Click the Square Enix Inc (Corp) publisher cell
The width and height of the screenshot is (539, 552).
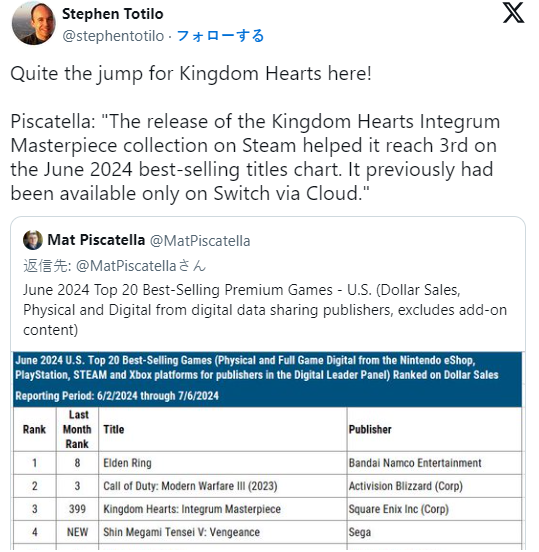click(x=399, y=509)
